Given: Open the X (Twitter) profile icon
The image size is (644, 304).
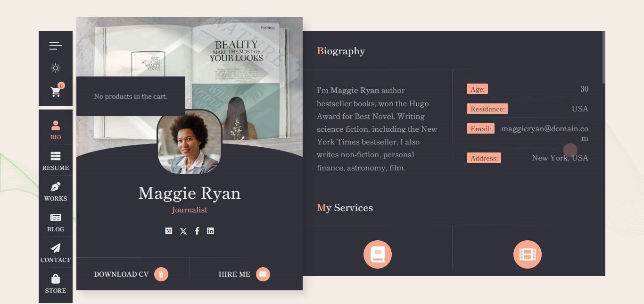Looking at the screenshot, I should (x=183, y=231).
